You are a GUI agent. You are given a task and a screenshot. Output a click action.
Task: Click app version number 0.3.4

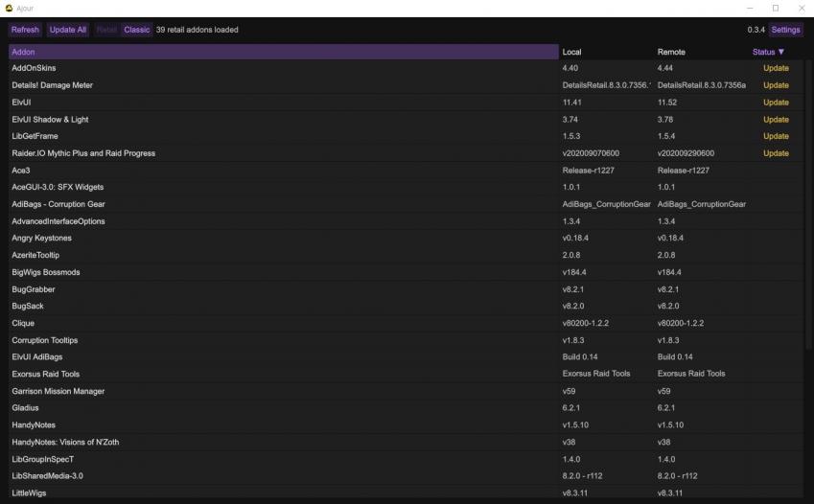pyautogui.click(x=756, y=30)
